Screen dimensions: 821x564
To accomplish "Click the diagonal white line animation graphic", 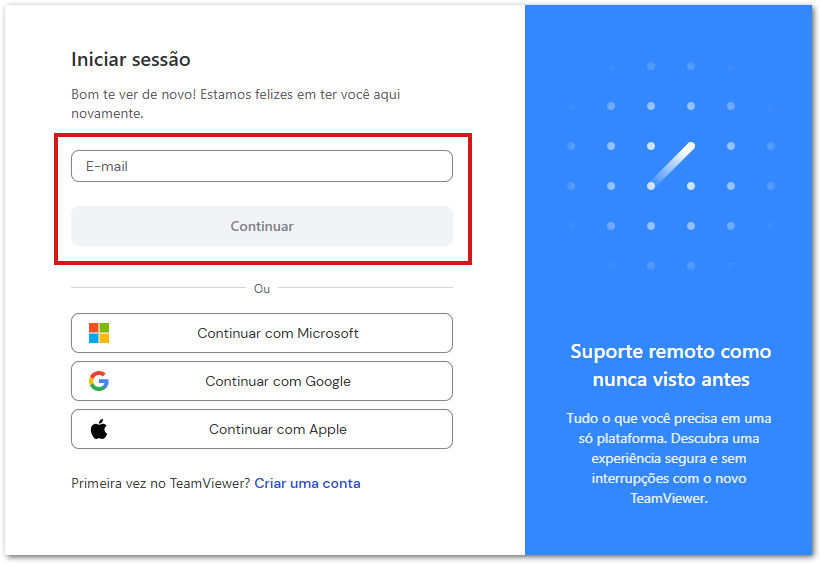I will [x=672, y=165].
